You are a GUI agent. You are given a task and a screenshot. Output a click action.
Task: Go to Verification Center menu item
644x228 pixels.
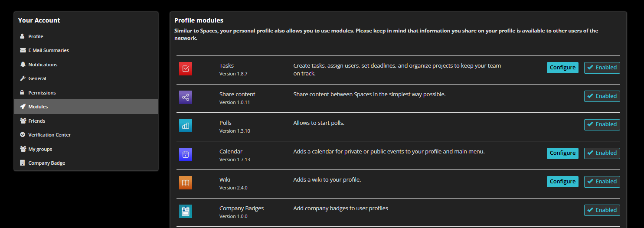coord(49,135)
